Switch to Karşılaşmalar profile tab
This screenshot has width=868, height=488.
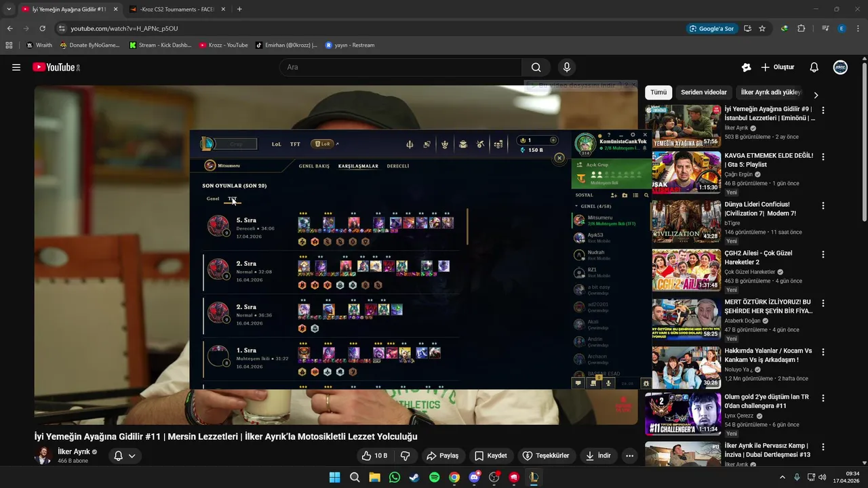(358, 166)
